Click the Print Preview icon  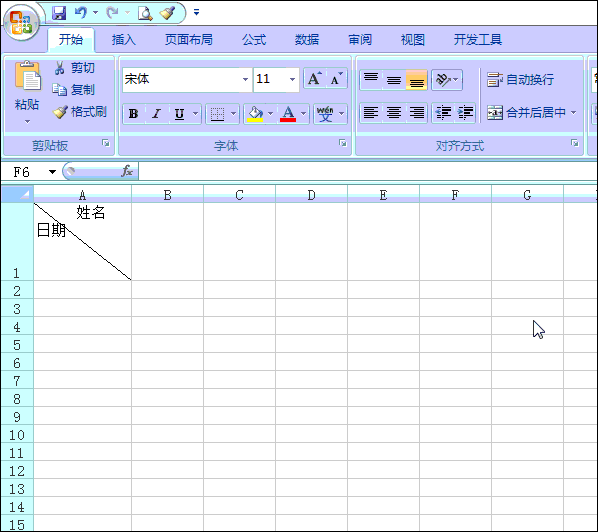145,13
